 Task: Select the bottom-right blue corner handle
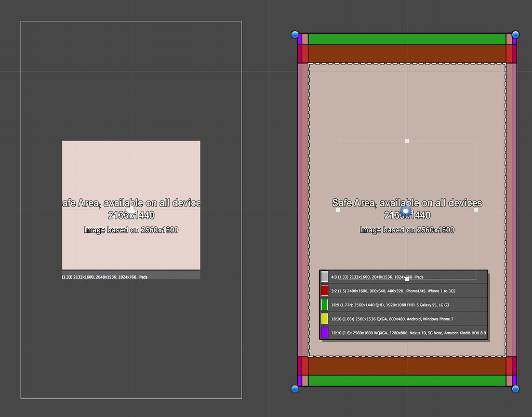pos(515,388)
